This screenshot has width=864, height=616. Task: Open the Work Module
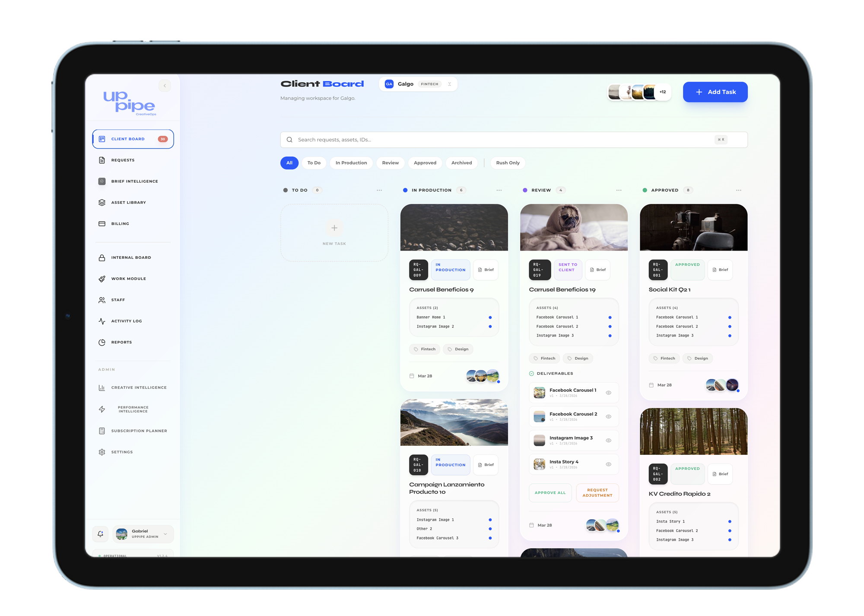128,279
